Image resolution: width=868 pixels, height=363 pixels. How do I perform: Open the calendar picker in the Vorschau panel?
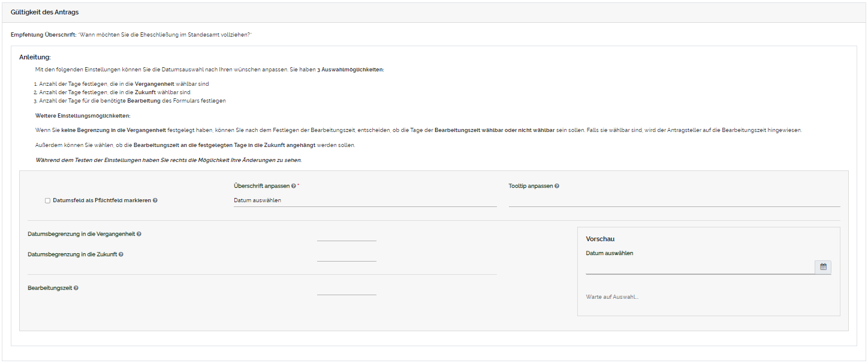[824, 267]
